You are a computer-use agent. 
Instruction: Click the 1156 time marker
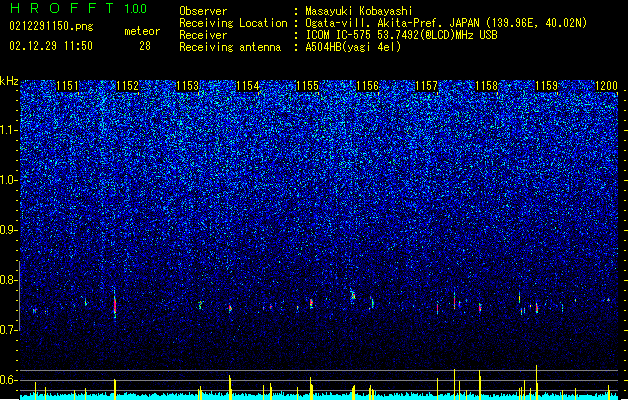click(367, 86)
